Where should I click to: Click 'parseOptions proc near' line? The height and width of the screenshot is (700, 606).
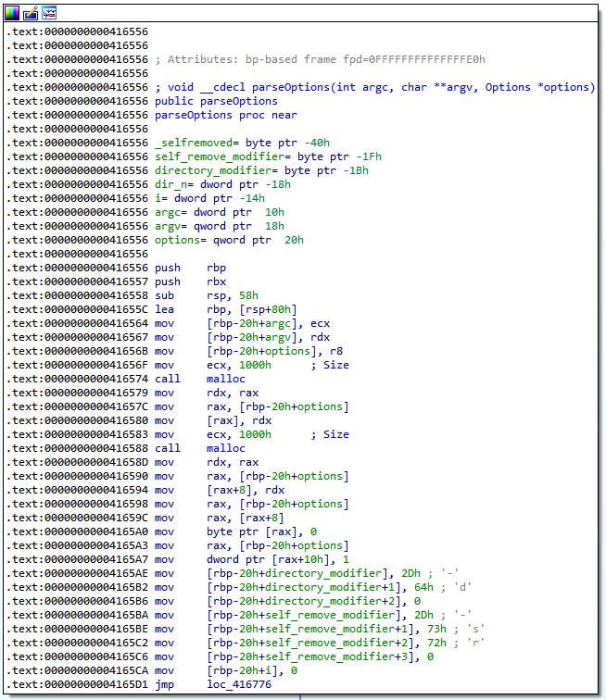226,115
